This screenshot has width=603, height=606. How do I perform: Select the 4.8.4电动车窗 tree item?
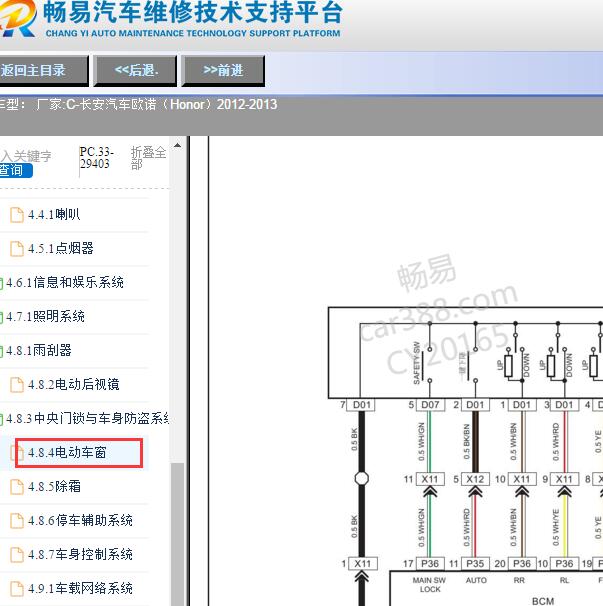(x=67, y=453)
